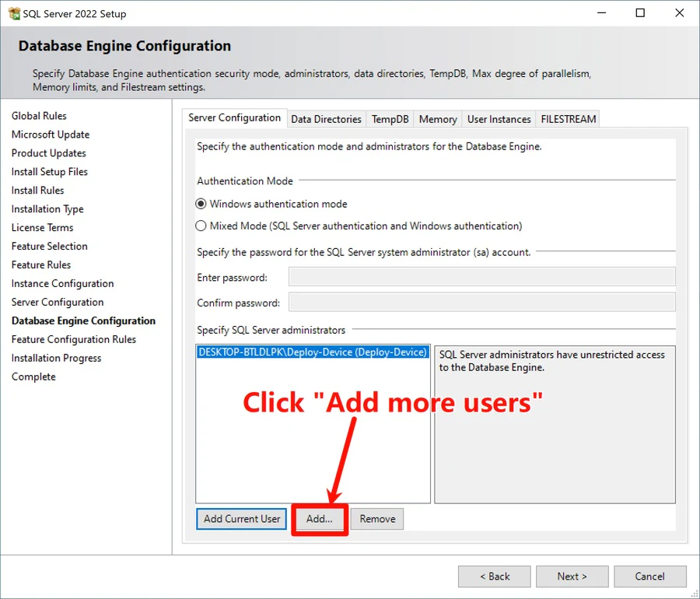Click Microsoft Update step
Screen dimensions: 700x599
pyautogui.click(x=51, y=135)
